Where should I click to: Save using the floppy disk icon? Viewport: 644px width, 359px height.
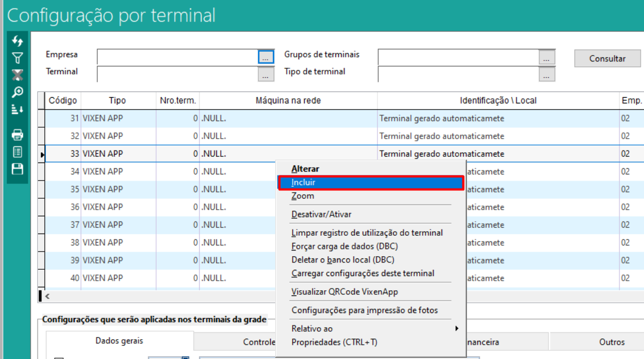(18, 169)
